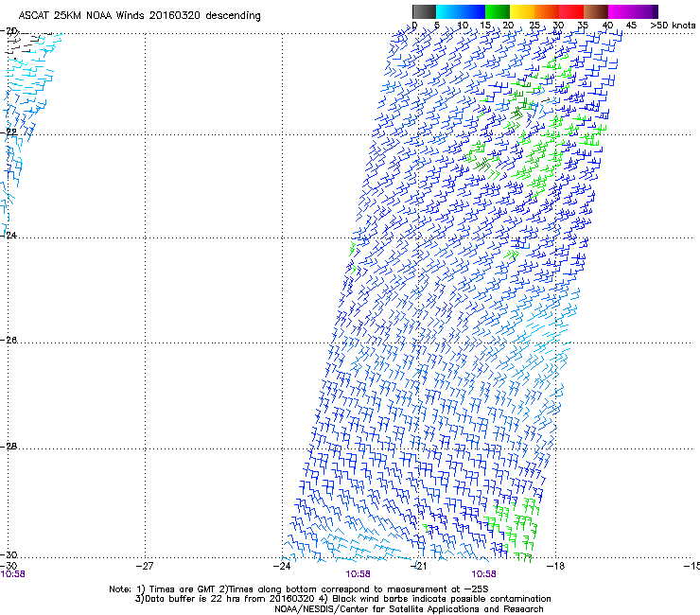This screenshot has height=615, width=700.
Task: Click the '45' legend scale label
Action: click(631, 26)
